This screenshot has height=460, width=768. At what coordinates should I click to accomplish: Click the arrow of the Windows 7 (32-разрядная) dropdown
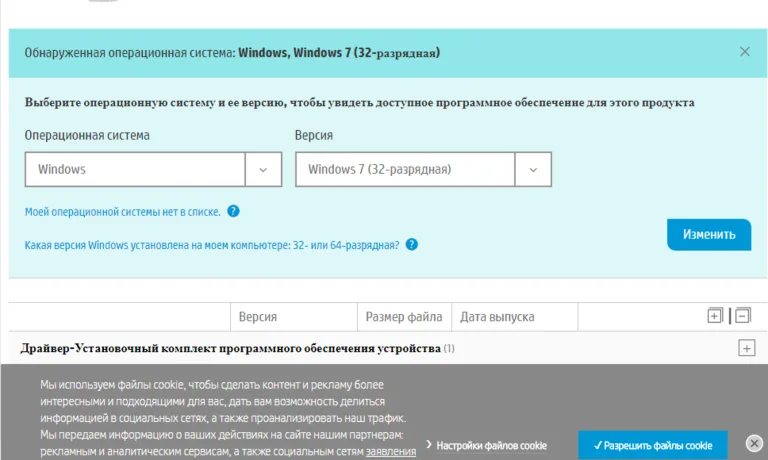pos(533,169)
